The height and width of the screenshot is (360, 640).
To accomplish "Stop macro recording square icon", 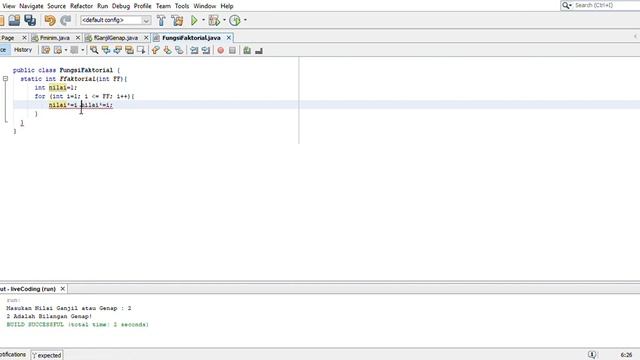I will [232, 50].
